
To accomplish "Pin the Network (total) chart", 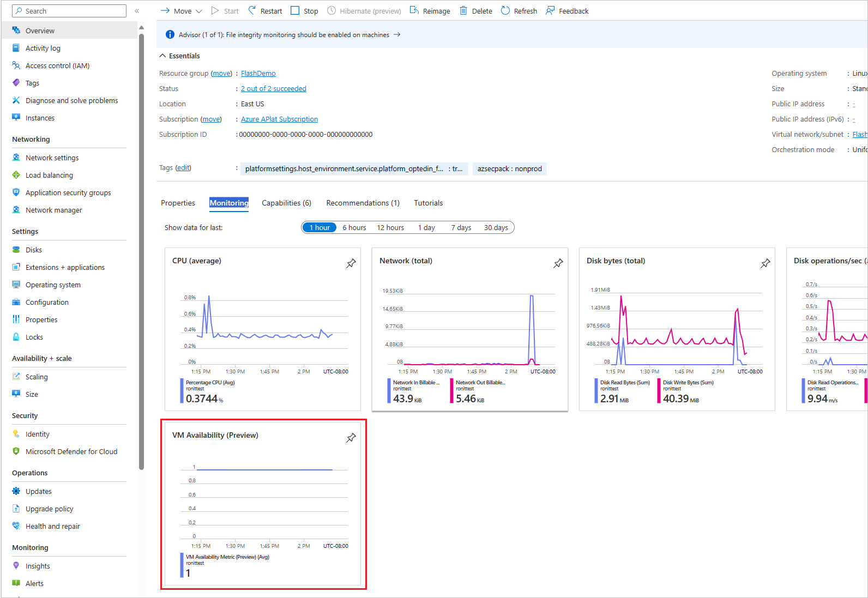I will [x=558, y=263].
